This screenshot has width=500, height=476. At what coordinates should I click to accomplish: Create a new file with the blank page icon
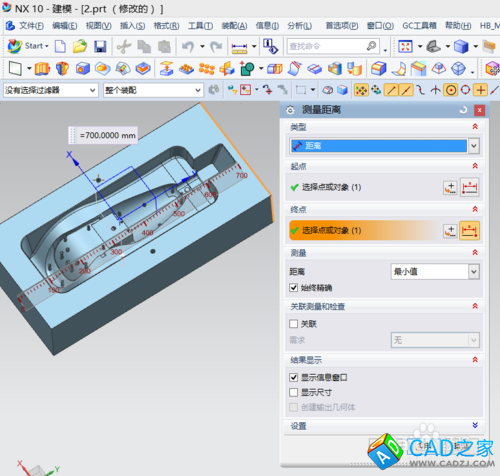pyautogui.click(x=60, y=46)
